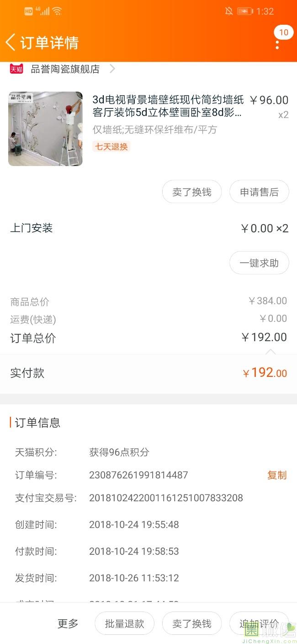
Task: Tap 一键求助 button
Action: click(259, 263)
